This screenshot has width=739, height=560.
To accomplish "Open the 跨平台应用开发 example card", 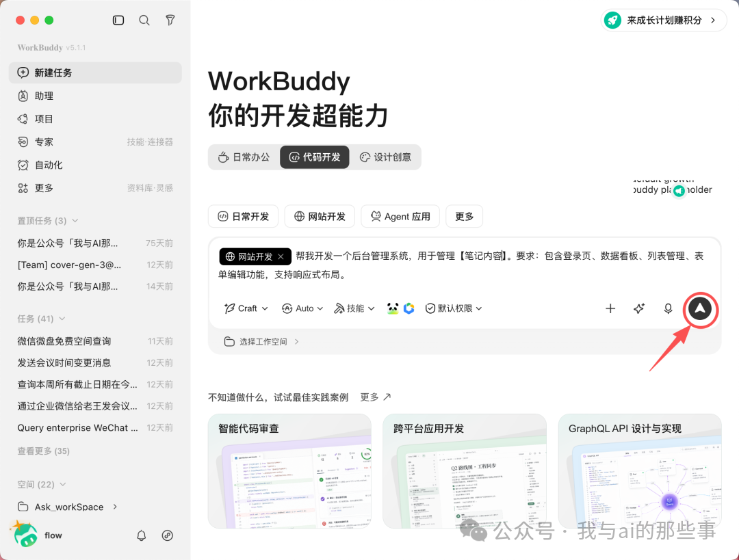I will tap(464, 471).
